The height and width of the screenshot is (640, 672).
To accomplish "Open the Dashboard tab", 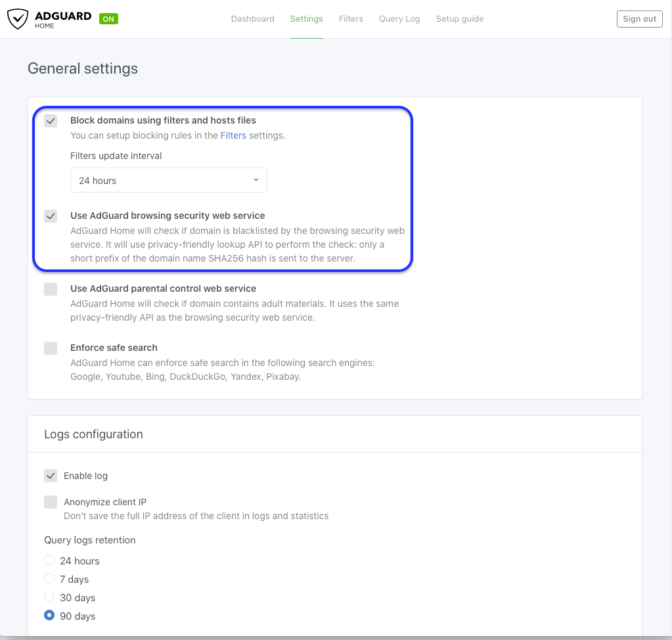I will coord(252,19).
